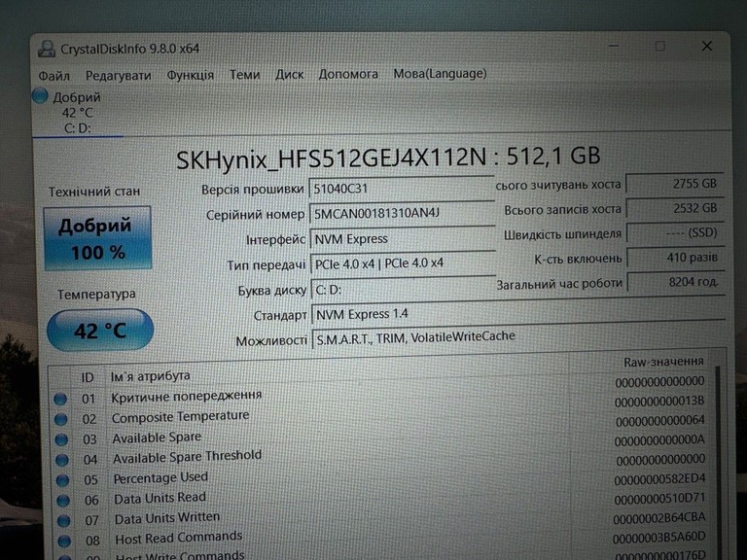747x560 pixels.
Task: Click the power on hours 8204 год.
Action: click(x=676, y=282)
